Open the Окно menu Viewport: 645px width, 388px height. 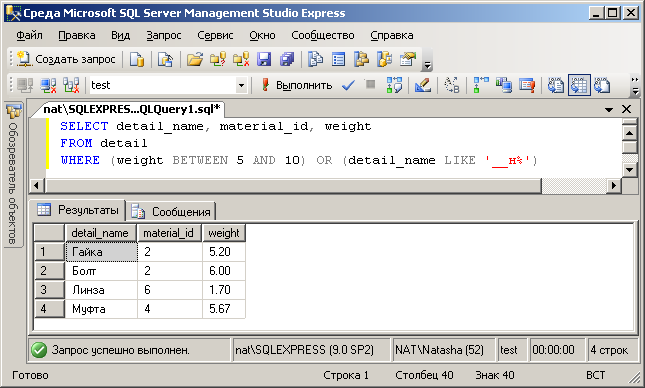(x=262, y=35)
